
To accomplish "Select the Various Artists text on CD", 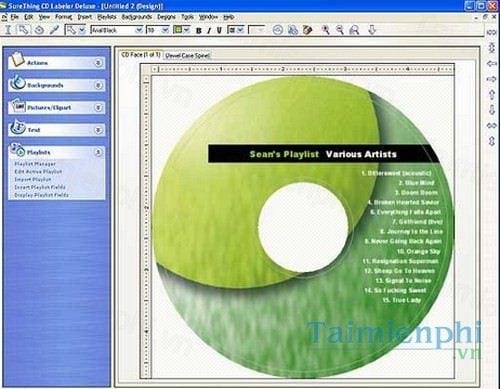I will click(x=361, y=154).
